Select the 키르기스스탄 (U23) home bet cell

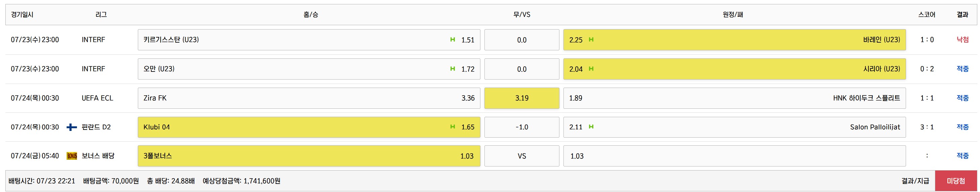pyautogui.click(x=309, y=40)
